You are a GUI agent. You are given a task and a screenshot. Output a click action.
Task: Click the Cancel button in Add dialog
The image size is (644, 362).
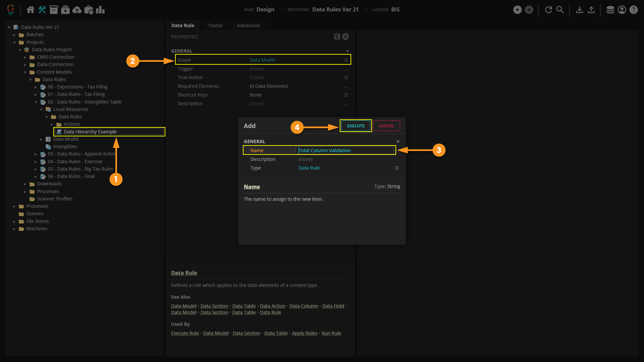tap(386, 126)
